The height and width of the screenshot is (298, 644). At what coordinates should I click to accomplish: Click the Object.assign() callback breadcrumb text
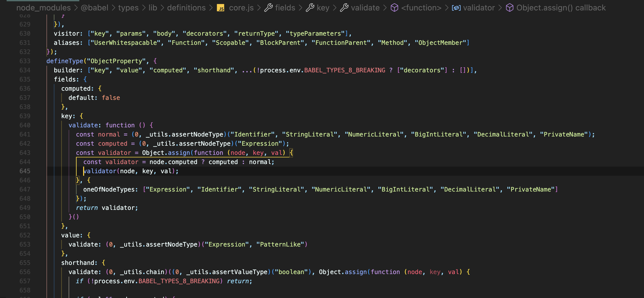pos(561,8)
